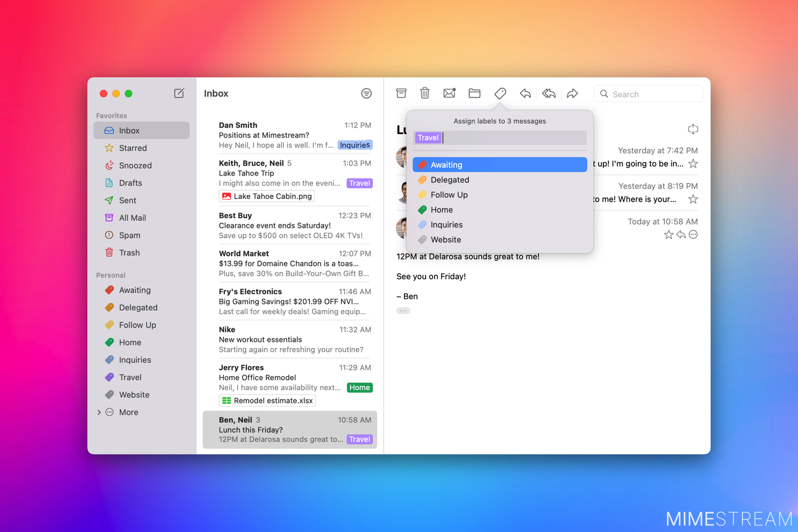Open the Drafts mailbox
Image resolution: width=798 pixels, height=532 pixels.
pos(142,183)
